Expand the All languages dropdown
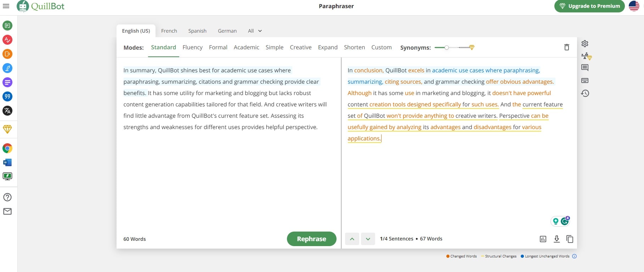The width and height of the screenshot is (644, 272). point(255,31)
